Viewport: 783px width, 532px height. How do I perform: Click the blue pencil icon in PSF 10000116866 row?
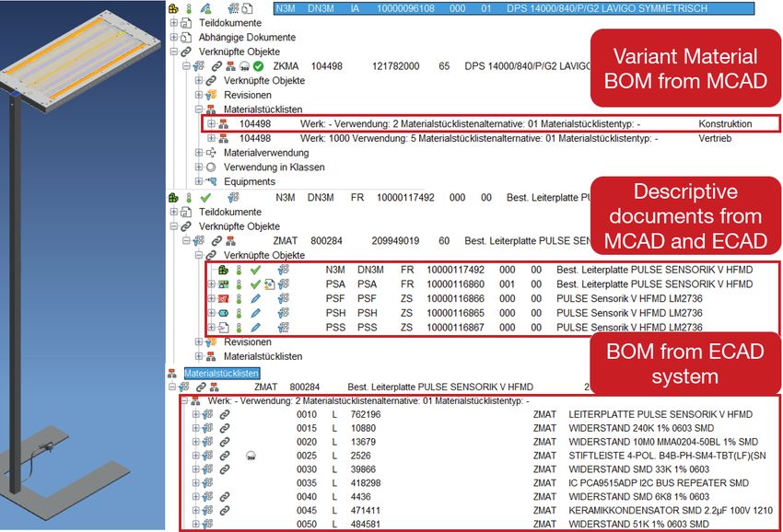tap(256, 299)
